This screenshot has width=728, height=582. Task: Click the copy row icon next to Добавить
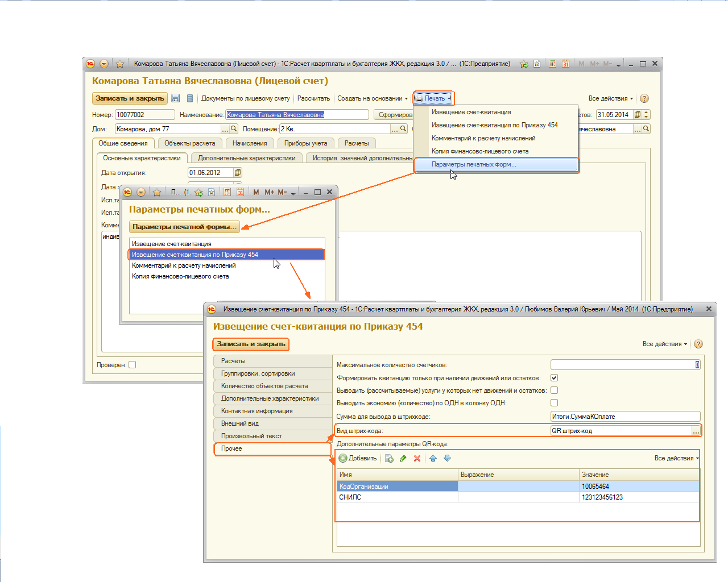click(x=389, y=458)
